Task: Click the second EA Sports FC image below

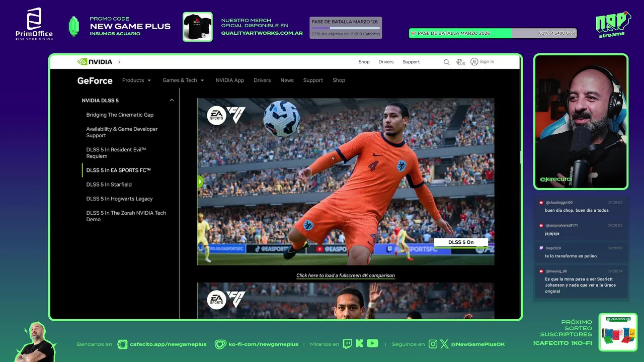Action: 346,301
